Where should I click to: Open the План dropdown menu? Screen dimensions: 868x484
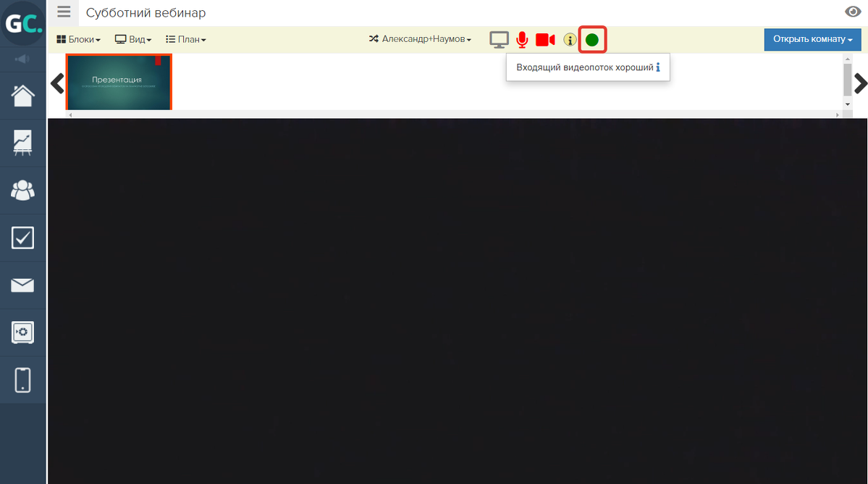186,40
